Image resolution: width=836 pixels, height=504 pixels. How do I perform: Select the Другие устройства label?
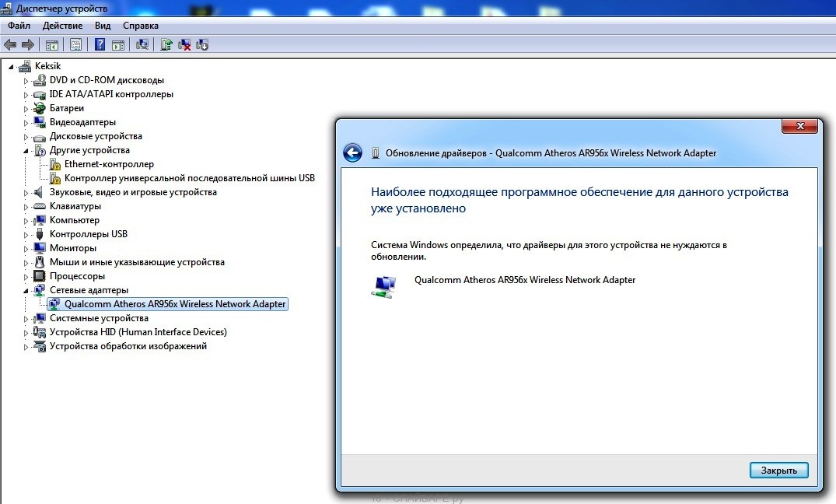tap(89, 150)
